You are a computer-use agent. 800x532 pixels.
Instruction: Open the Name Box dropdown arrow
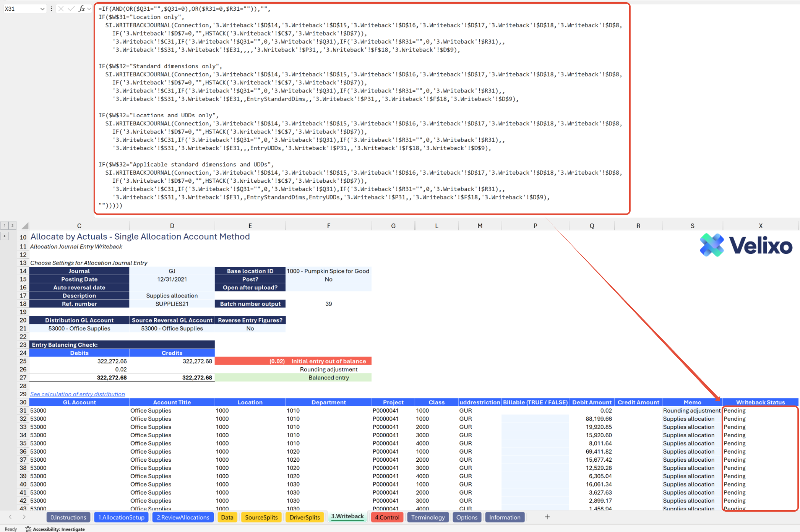(x=42, y=9)
